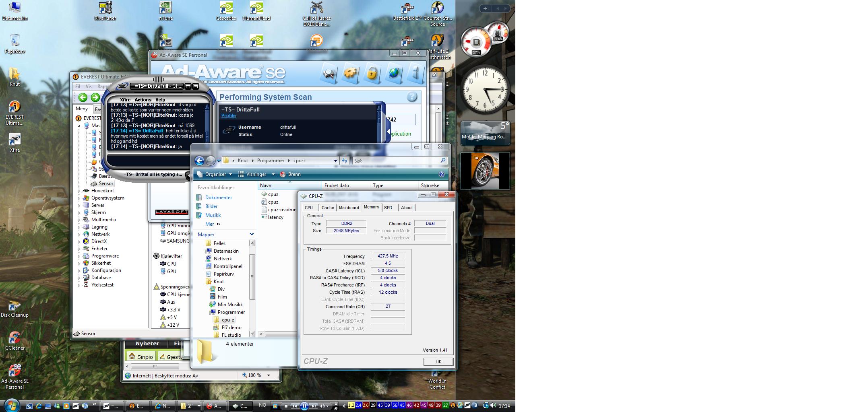
Task: Expand Mer favorites links
Action: (x=213, y=224)
